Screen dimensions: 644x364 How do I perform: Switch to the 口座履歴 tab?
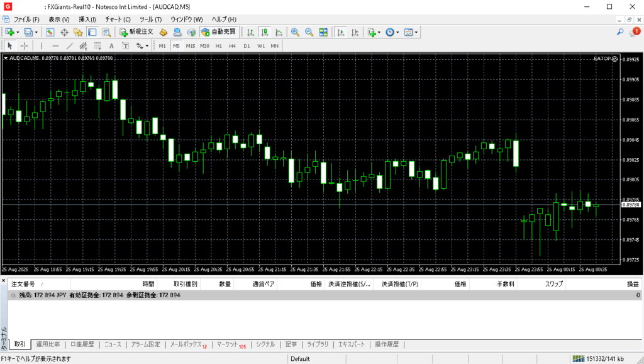pos(82,344)
